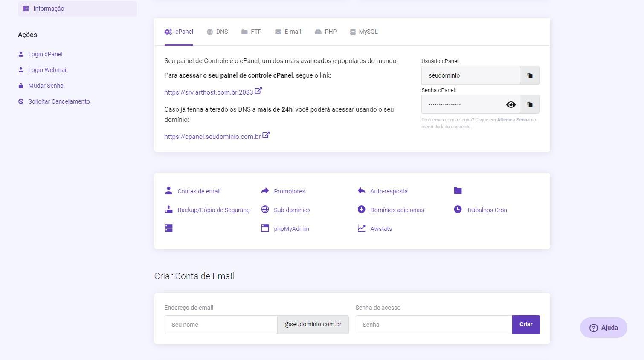Open the Ajuda help button
Image resolution: width=644 pixels, height=360 pixels.
coord(603,328)
